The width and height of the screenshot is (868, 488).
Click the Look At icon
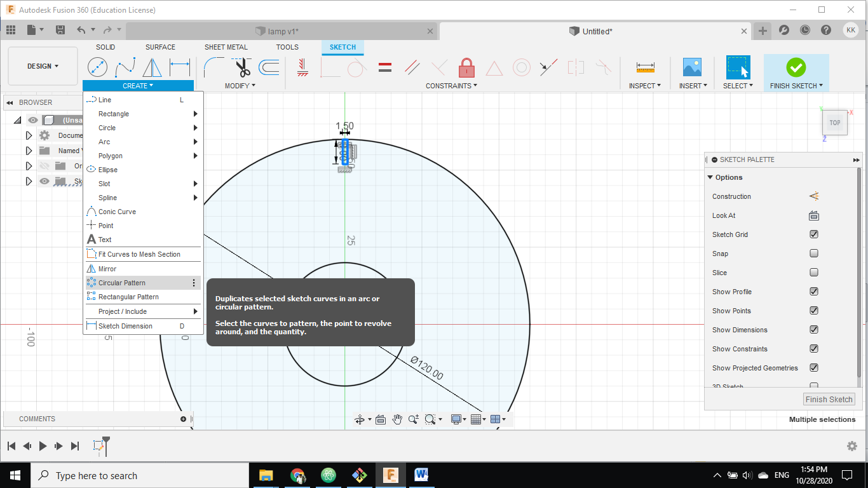[x=813, y=215]
